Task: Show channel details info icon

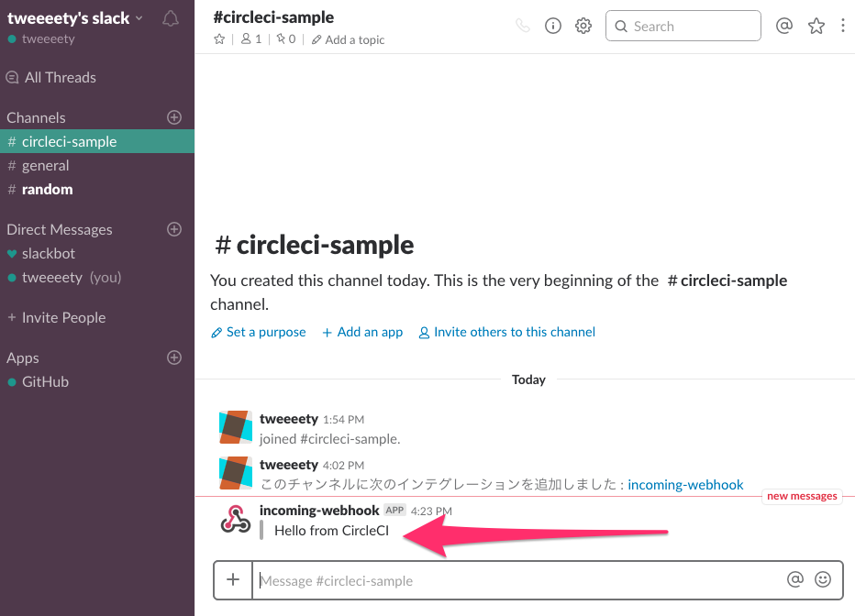Action: tap(553, 26)
